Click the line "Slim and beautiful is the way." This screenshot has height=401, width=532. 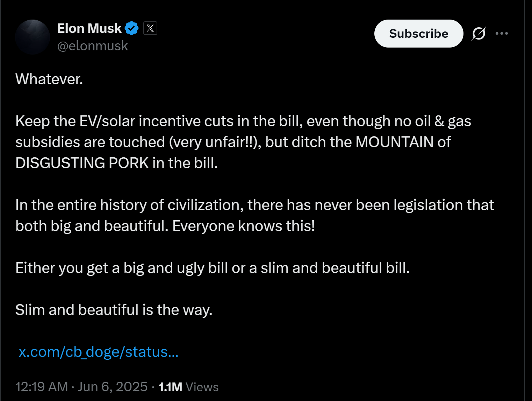tap(114, 310)
